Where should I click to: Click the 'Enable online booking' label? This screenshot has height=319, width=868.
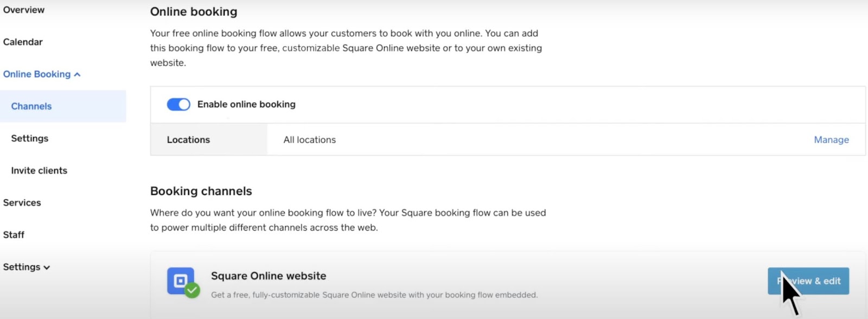[246, 104]
